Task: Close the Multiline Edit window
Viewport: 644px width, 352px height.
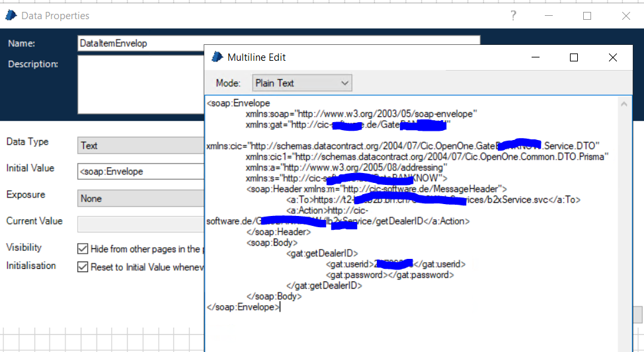Action: pos(613,57)
